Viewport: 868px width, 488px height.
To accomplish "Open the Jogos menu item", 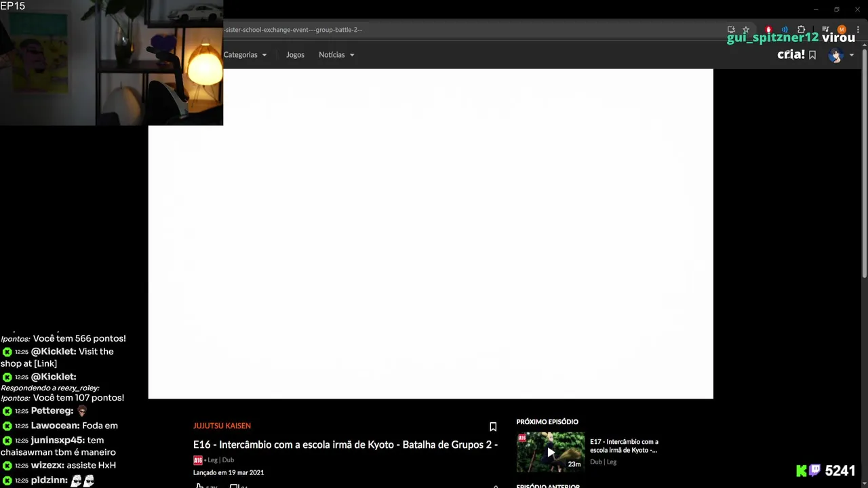I will [295, 55].
